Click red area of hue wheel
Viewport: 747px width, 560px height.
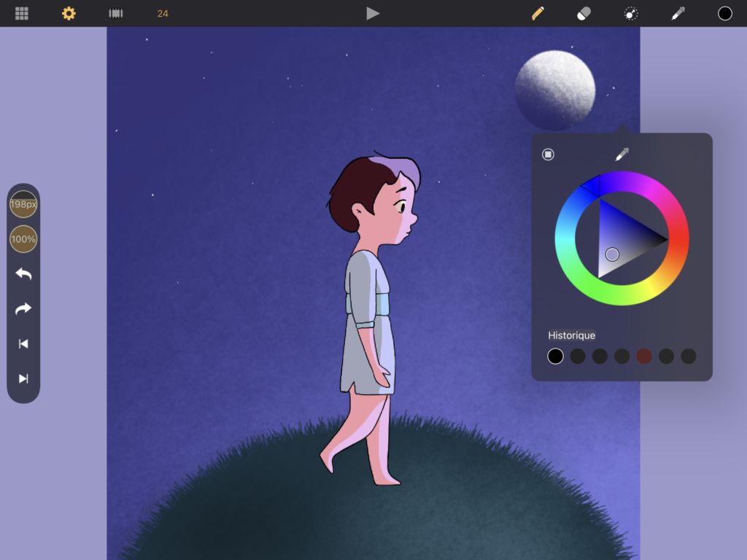point(678,238)
